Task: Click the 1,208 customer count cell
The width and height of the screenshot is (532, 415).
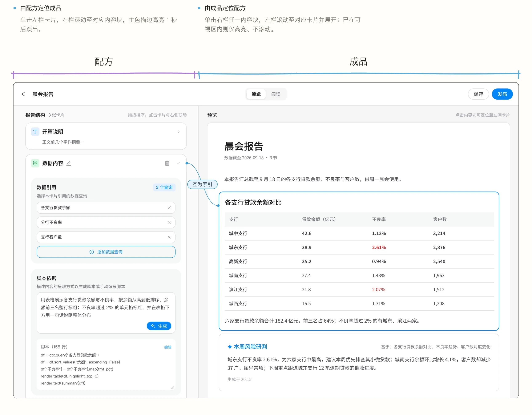Action: (x=439, y=304)
